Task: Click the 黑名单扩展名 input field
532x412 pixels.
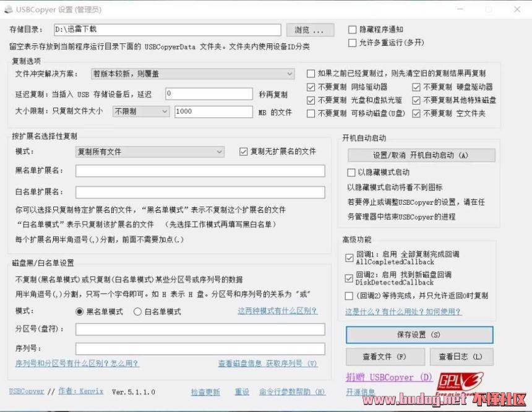Action: [200, 171]
